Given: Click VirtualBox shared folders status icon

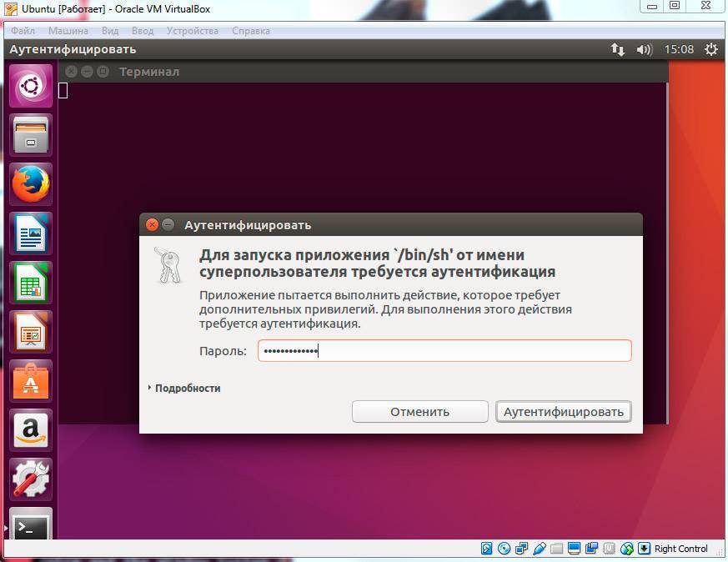Looking at the screenshot, I should tap(557, 549).
